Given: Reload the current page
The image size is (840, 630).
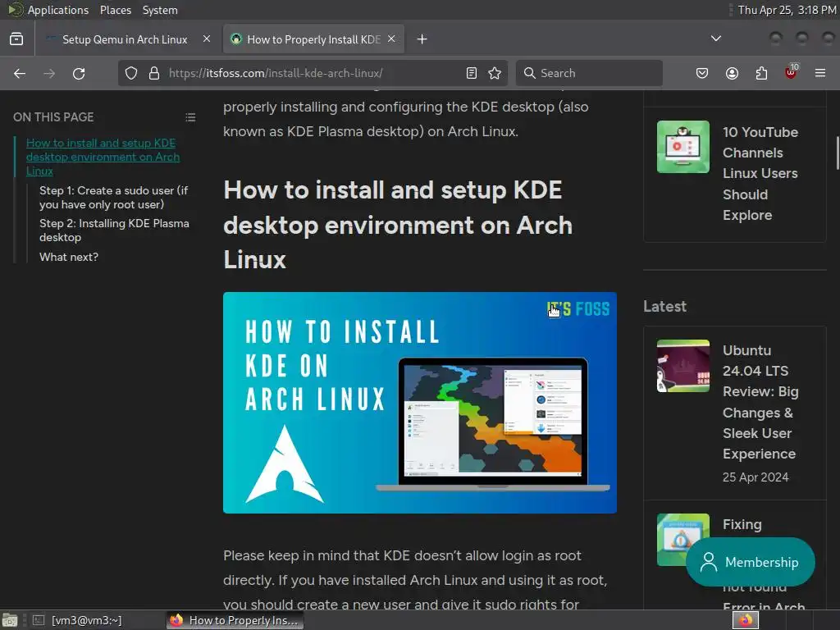Looking at the screenshot, I should [x=79, y=73].
